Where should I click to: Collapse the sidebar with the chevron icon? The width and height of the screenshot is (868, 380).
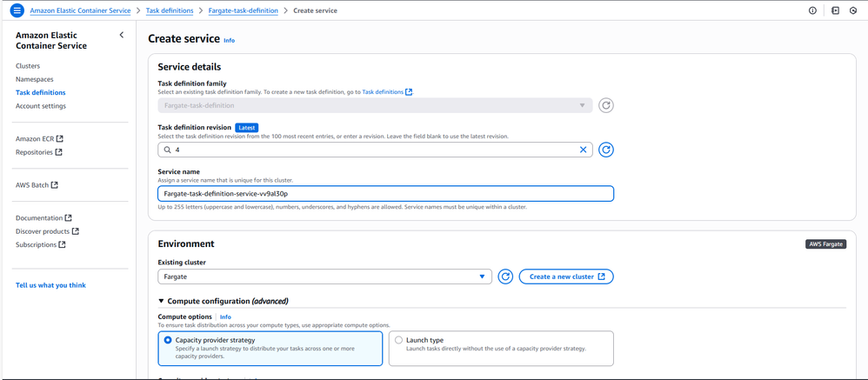coord(122,35)
